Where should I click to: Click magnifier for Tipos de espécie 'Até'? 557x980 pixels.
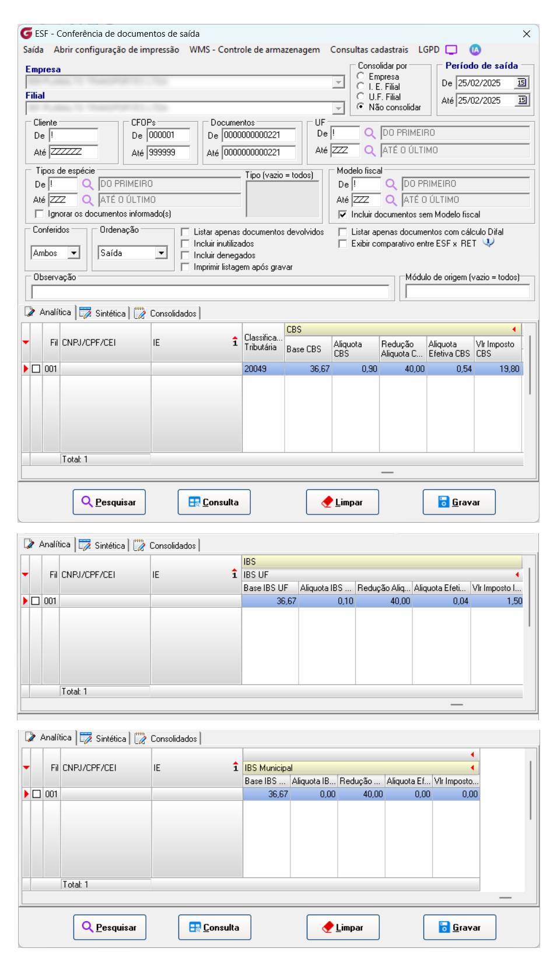click(87, 200)
